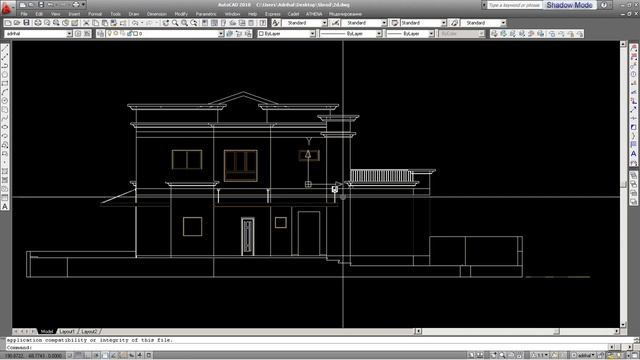The image size is (640, 360).
Task: Click the vertical scrollbar up arrow
Action: coord(623,44)
